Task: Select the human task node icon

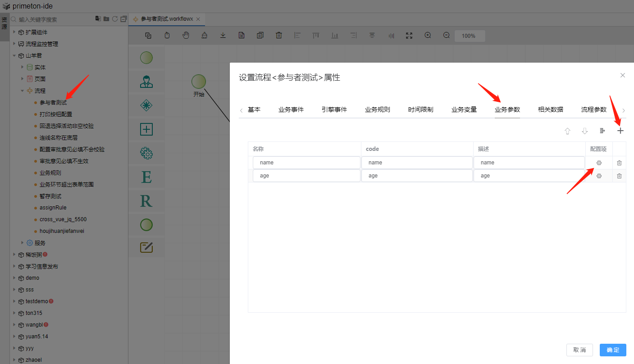Action: 146,82
